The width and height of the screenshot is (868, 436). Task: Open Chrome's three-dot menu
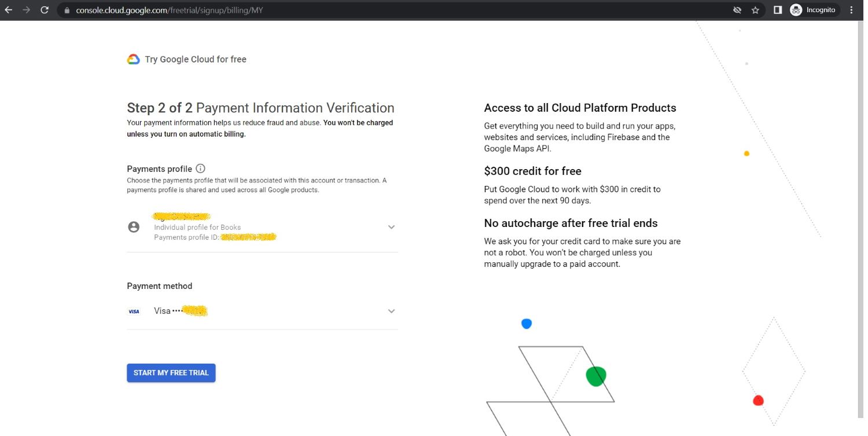[x=851, y=10]
